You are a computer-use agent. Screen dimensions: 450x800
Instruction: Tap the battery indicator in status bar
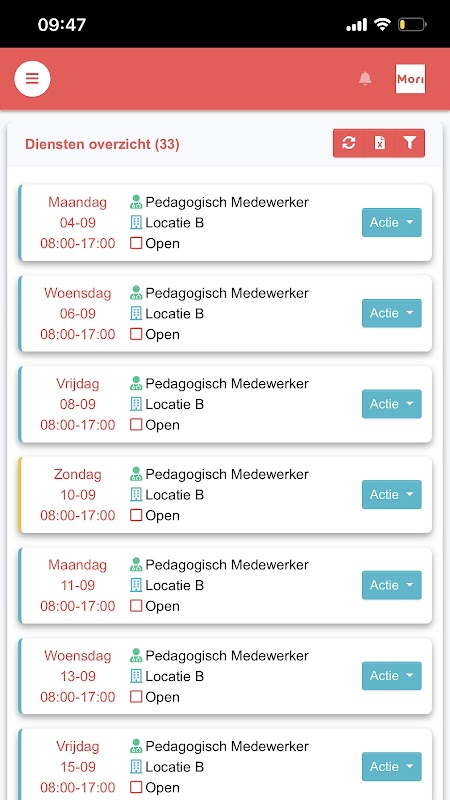[412, 24]
